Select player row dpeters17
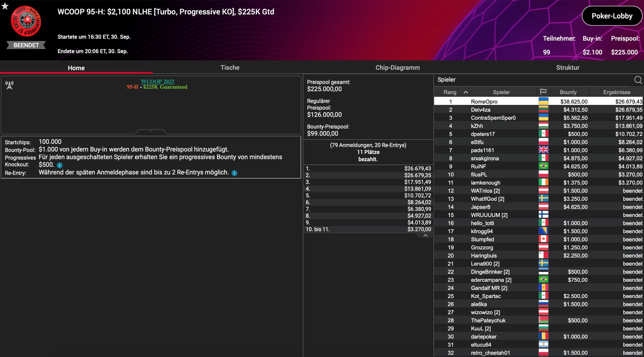Image resolution: width=644 pixels, height=357 pixels. [x=538, y=134]
